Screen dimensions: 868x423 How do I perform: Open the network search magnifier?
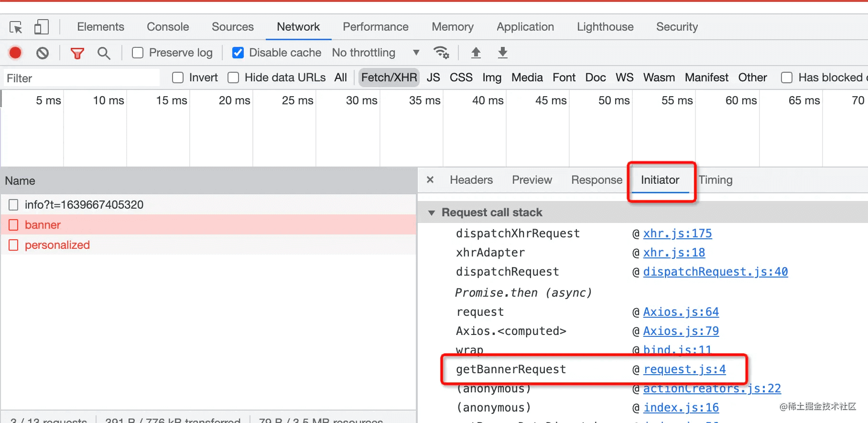pos(104,53)
